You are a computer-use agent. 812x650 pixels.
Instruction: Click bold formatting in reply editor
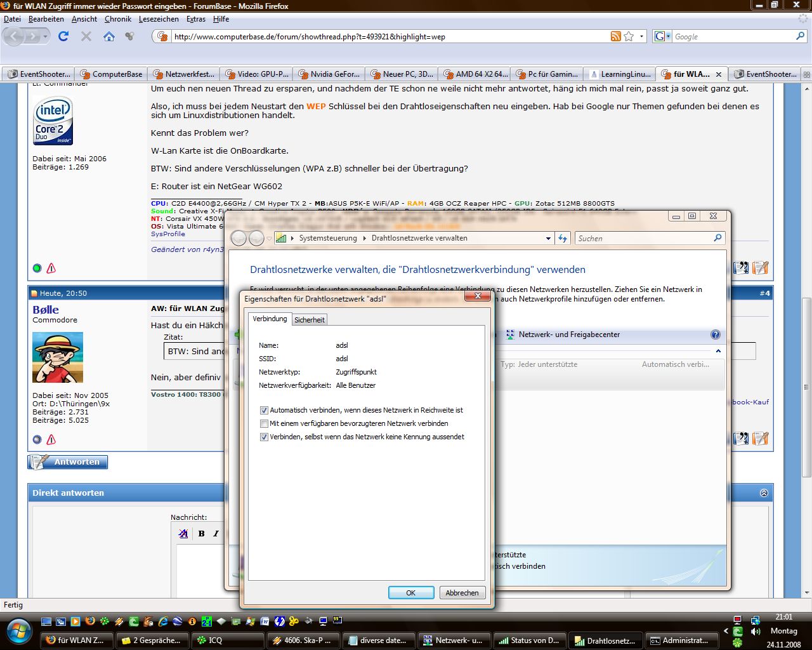coord(201,533)
